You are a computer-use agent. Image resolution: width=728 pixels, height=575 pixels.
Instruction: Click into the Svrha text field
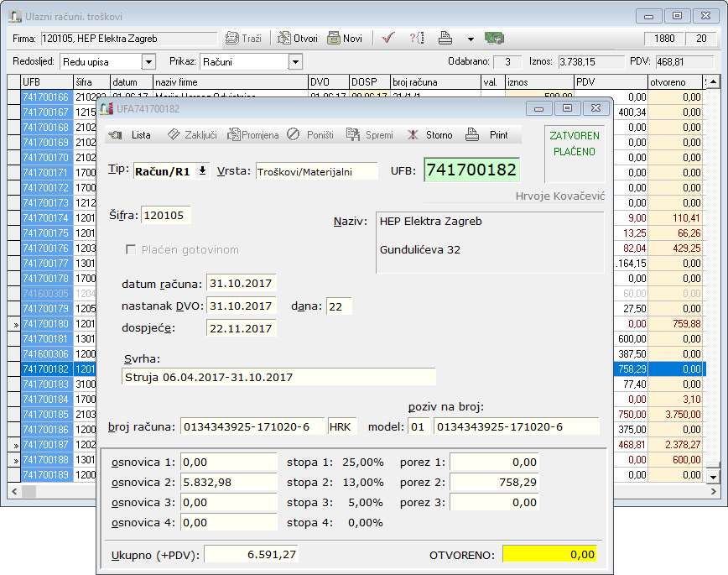point(278,377)
